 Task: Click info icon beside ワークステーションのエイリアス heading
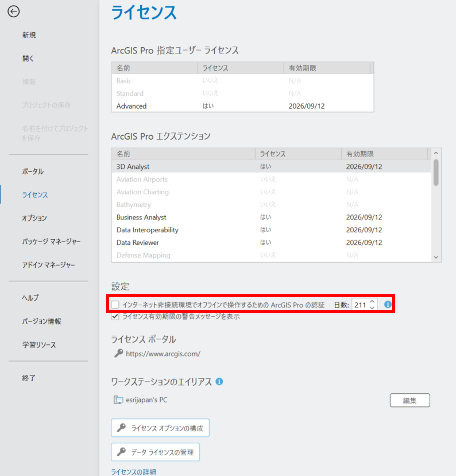pos(219,381)
